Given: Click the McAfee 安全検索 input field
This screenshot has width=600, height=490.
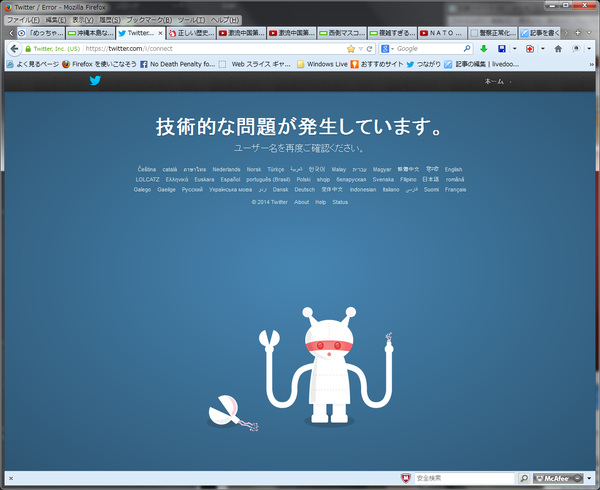Looking at the screenshot, I should [464, 478].
